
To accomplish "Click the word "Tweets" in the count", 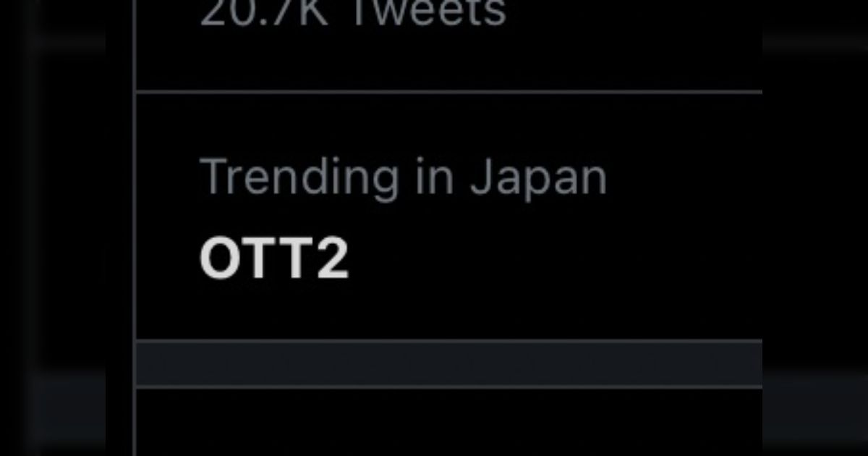I will click(427, 13).
